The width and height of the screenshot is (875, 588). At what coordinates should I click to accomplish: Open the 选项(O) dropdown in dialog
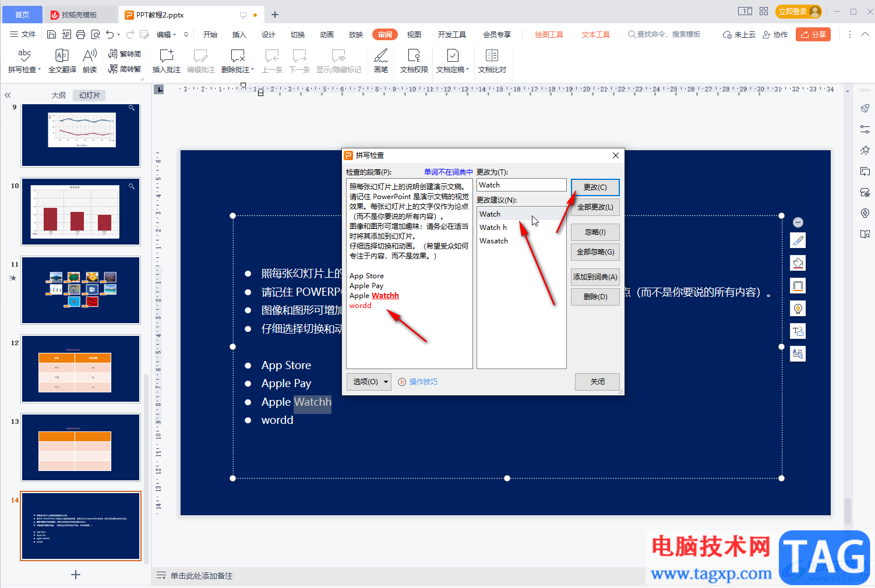click(369, 382)
